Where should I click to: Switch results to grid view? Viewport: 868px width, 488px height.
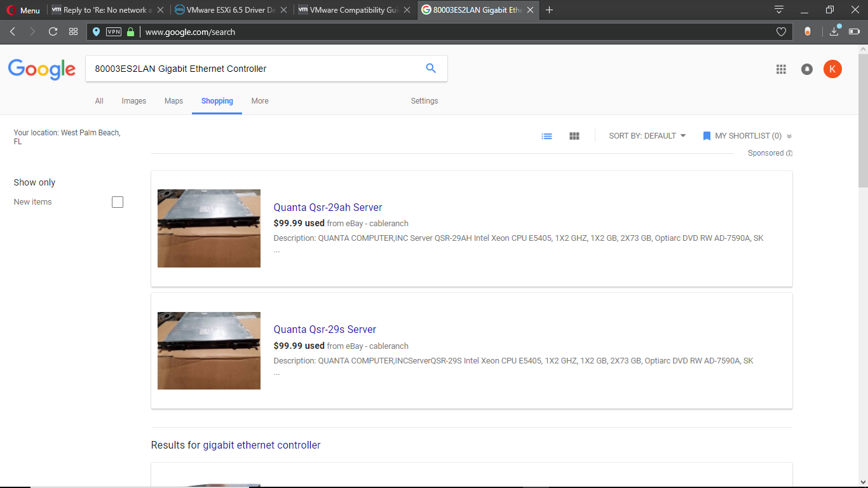pos(574,136)
